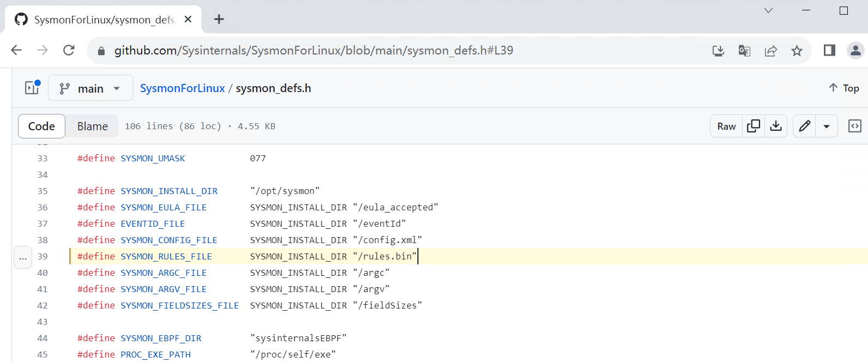Share this page icon
This screenshot has width=868, height=363.
(770, 51)
